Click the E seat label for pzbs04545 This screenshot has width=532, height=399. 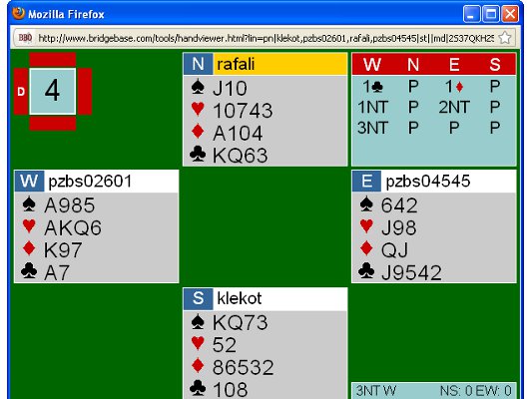[x=366, y=181]
